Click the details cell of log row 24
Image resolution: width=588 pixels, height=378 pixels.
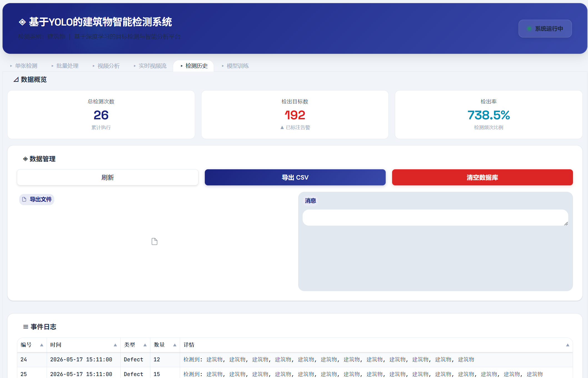[x=376, y=360]
